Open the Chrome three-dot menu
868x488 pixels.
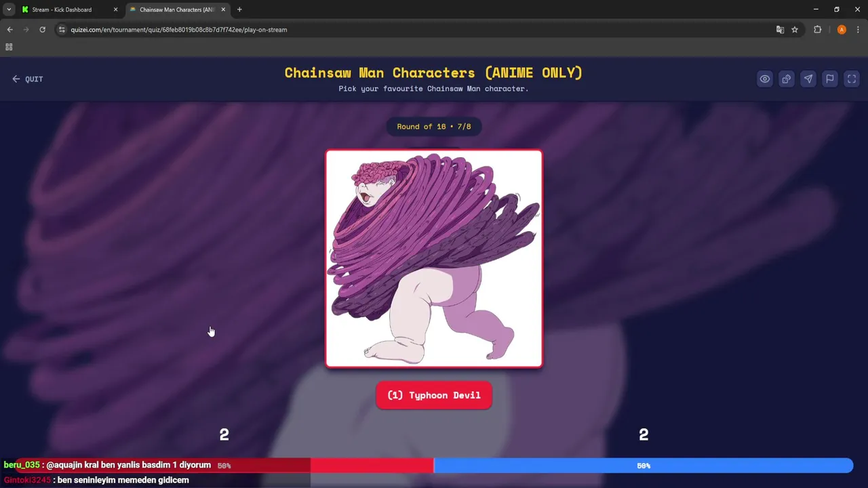click(x=859, y=30)
